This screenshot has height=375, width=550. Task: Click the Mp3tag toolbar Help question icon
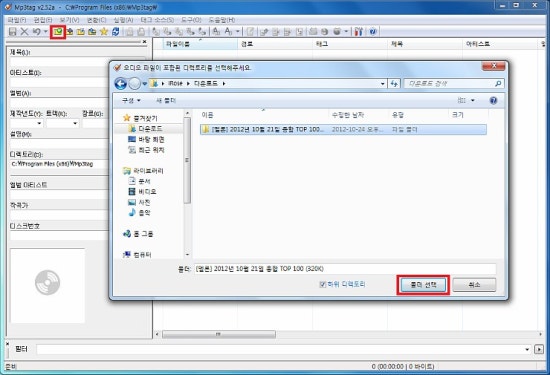click(373, 32)
